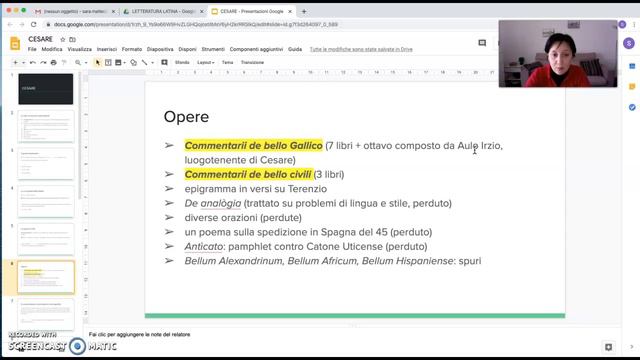Star the CESARE presentation

pos(62,40)
